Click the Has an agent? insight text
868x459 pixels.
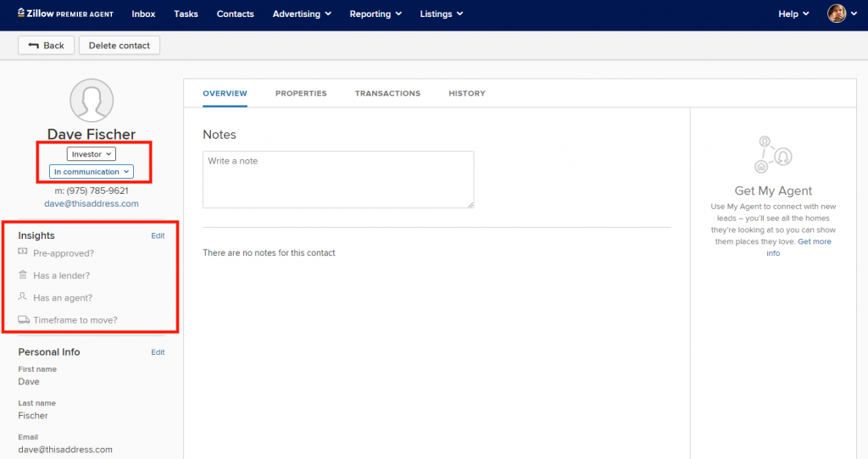[63, 297]
